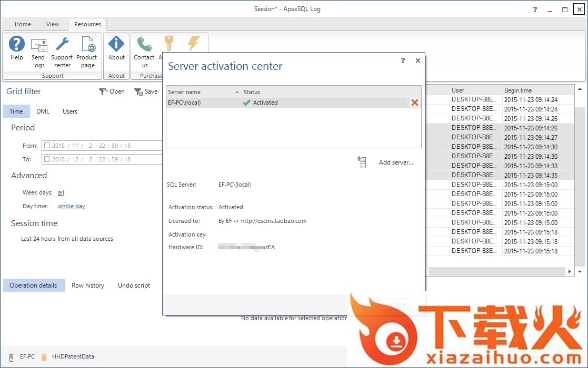
Task: Select the row with time 09:14:33
Action: pyautogui.click(x=500, y=166)
